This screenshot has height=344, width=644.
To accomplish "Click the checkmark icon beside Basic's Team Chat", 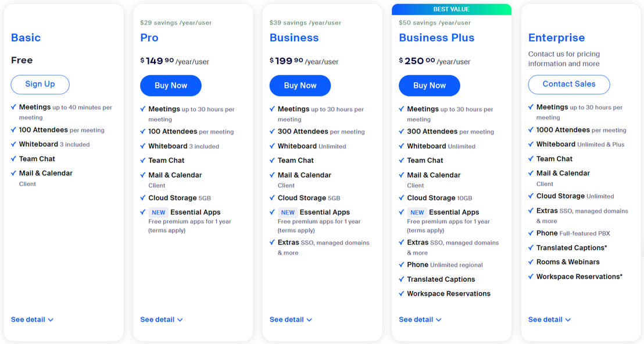I will (13, 158).
